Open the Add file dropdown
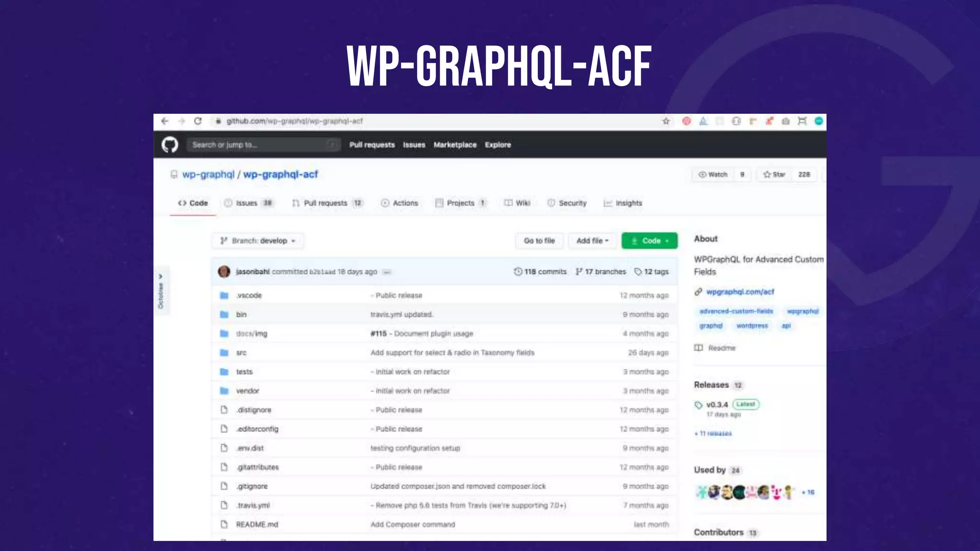This screenshot has height=551, width=980. click(x=592, y=241)
